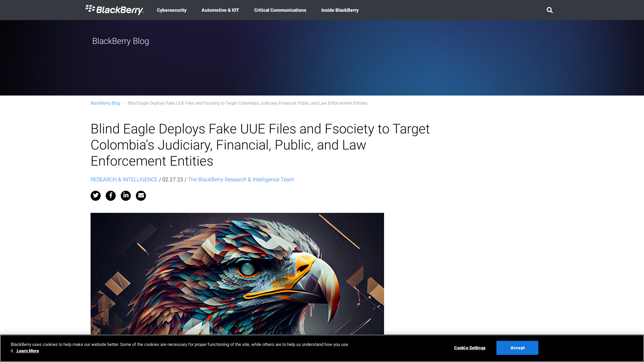
Task: Click the LinkedIn share icon
Action: (126, 195)
